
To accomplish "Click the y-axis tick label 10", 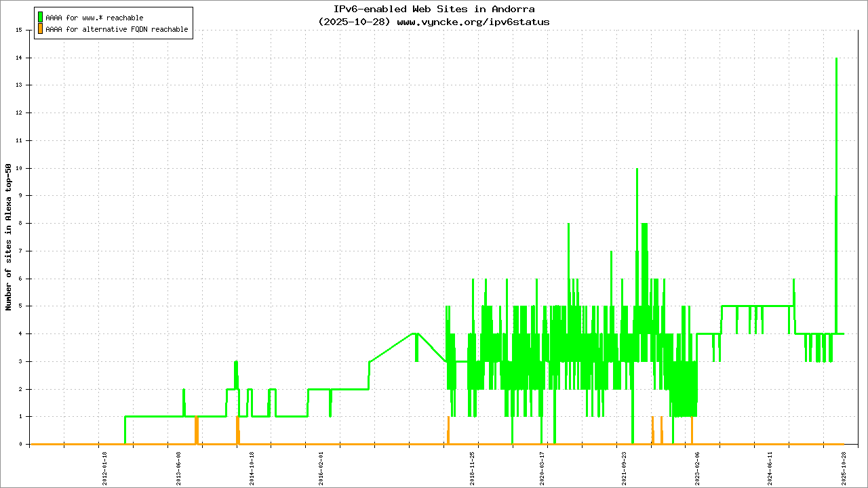I will pyautogui.click(x=19, y=168).
